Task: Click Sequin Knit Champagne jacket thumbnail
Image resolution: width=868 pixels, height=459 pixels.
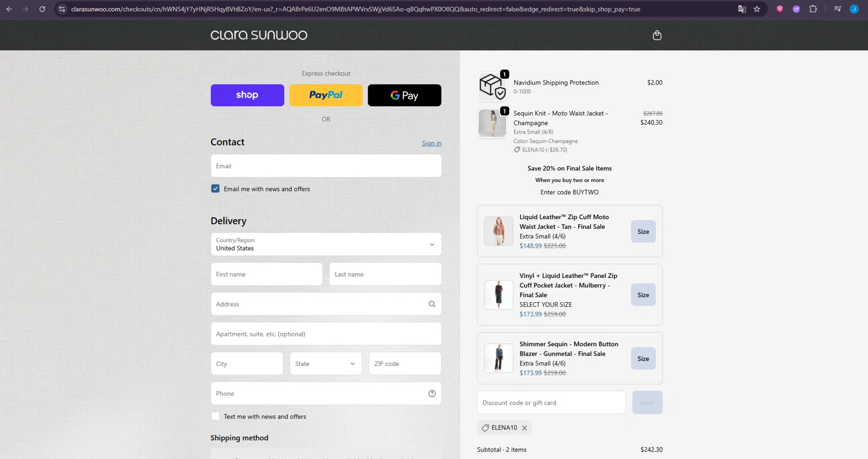Action: click(x=492, y=123)
